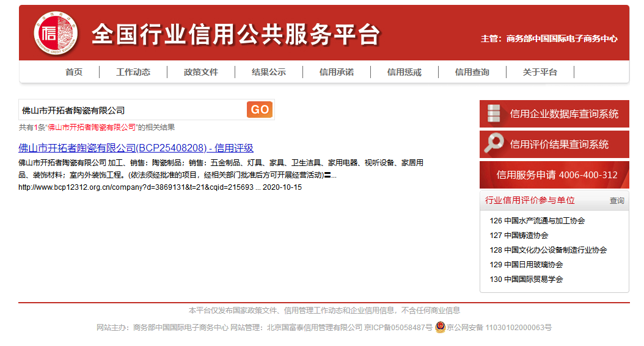Click 网站主办：商务部中国国际电子商务中心 footer text

tap(163, 328)
